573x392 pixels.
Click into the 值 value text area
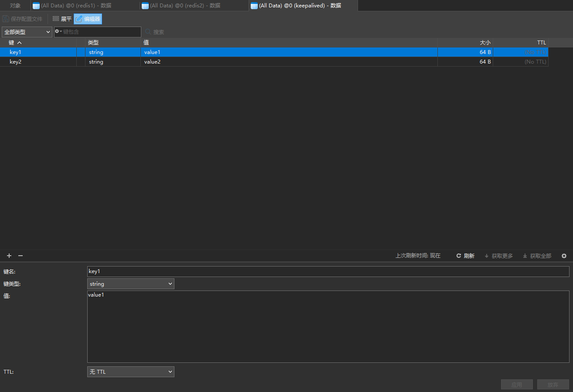point(328,327)
